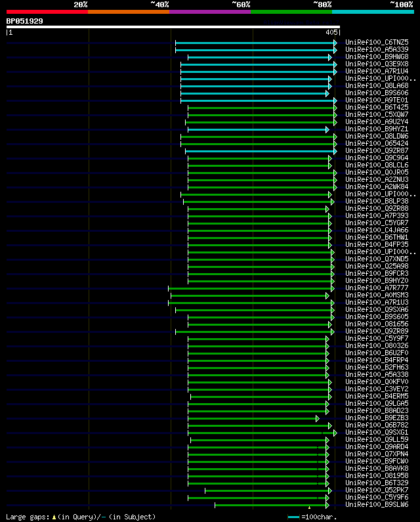420x522 pixels.
Task: Click the cyan alignment bar for UniRef100_C6TNZ5
Action: tap(256, 43)
